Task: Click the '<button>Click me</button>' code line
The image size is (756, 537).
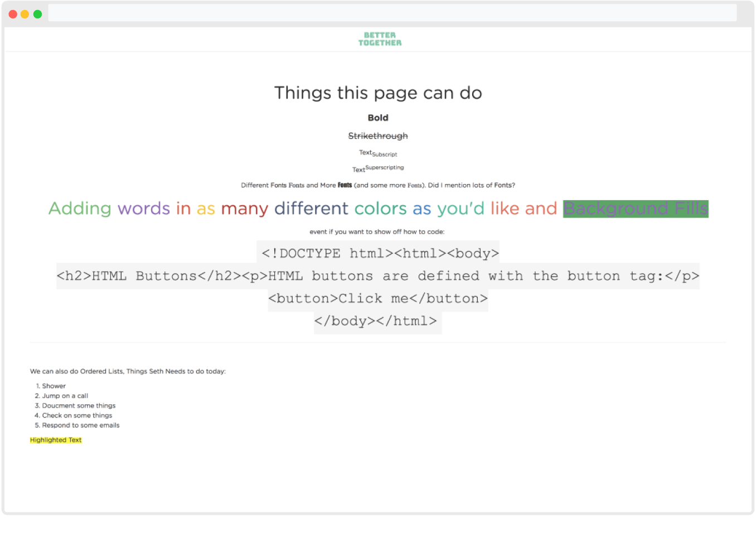Action: pos(378,298)
